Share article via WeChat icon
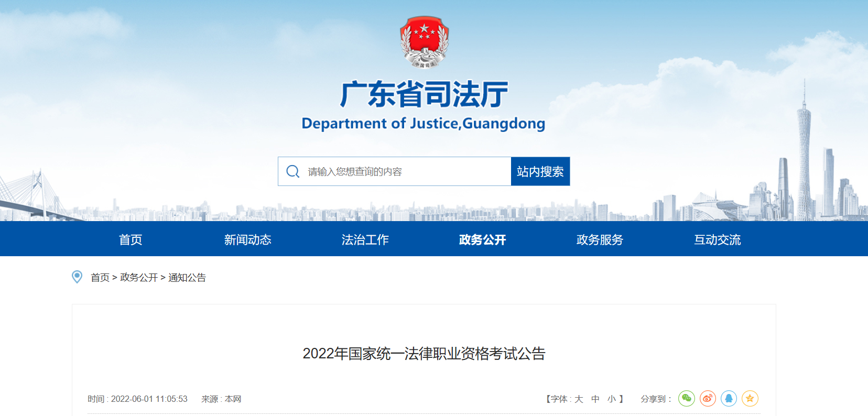 [686, 399]
